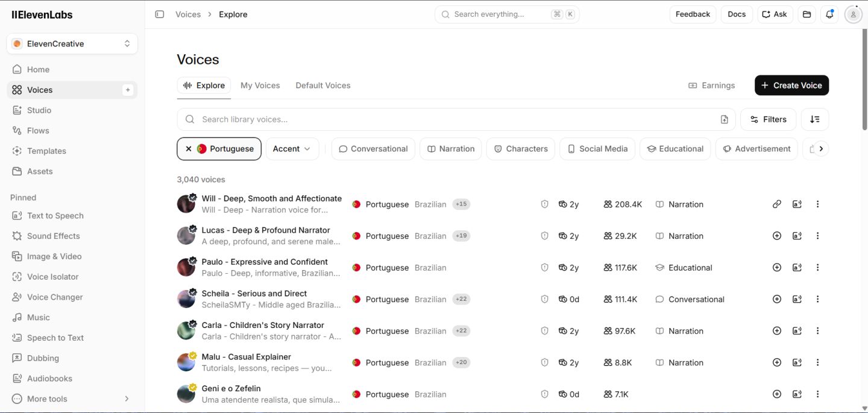
Task: Toggle the Narration filter chip
Action: [x=450, y=149]
